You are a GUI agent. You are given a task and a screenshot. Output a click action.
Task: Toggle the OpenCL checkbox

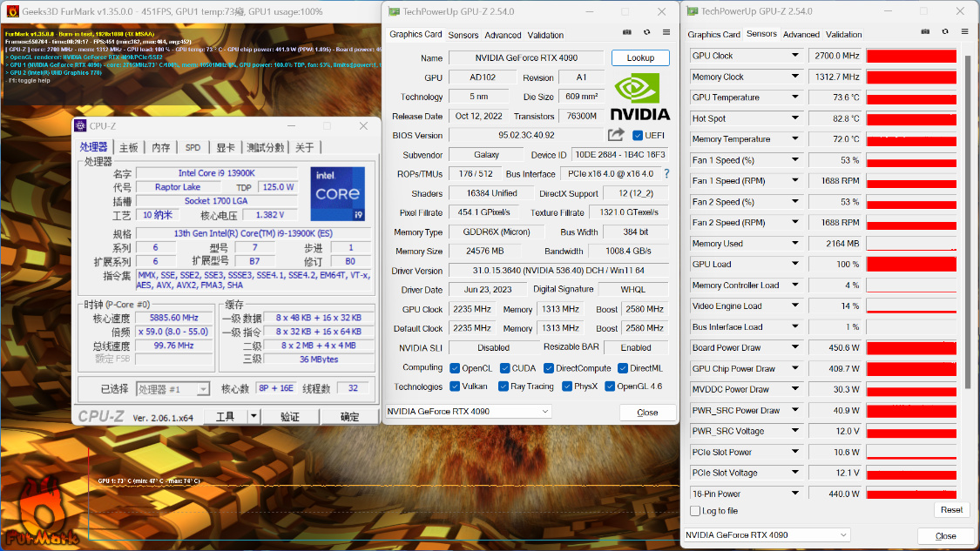(455, 368)
